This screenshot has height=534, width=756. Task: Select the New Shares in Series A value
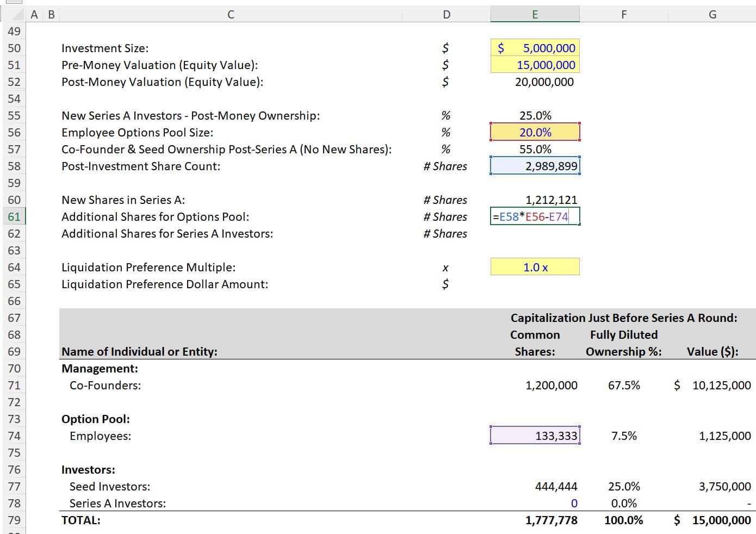pyautogui.click(x=535, y=200)
